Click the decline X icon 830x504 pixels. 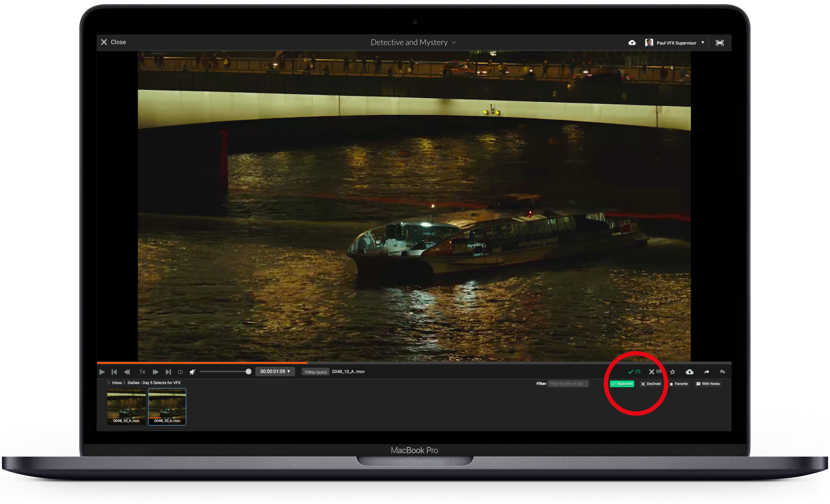coord(651,372)
